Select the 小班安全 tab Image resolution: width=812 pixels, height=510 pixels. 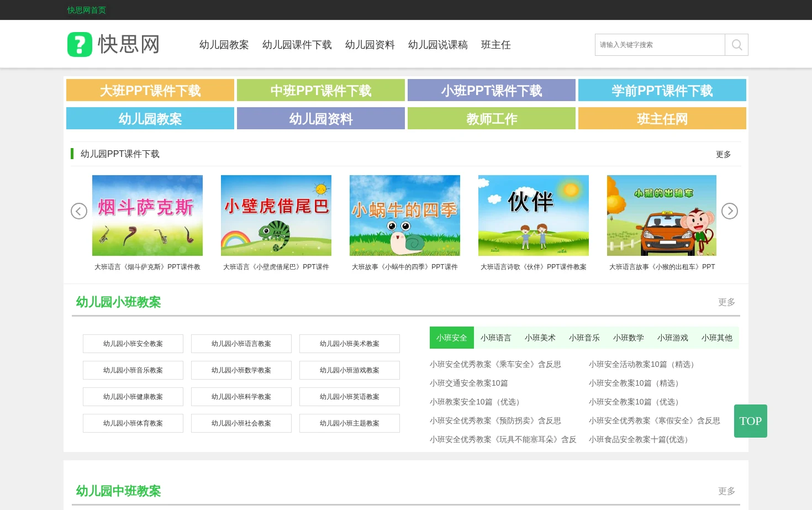[452, 338]
